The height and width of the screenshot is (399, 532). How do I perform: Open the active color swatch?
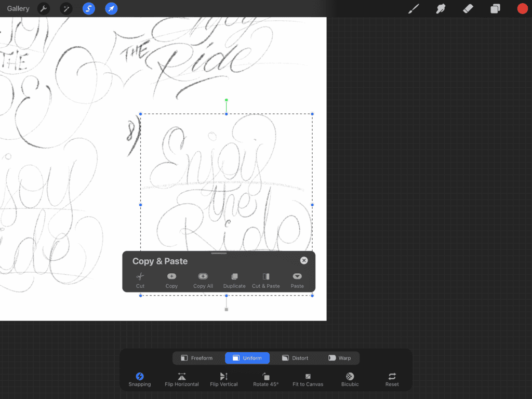tap(522, 8)
